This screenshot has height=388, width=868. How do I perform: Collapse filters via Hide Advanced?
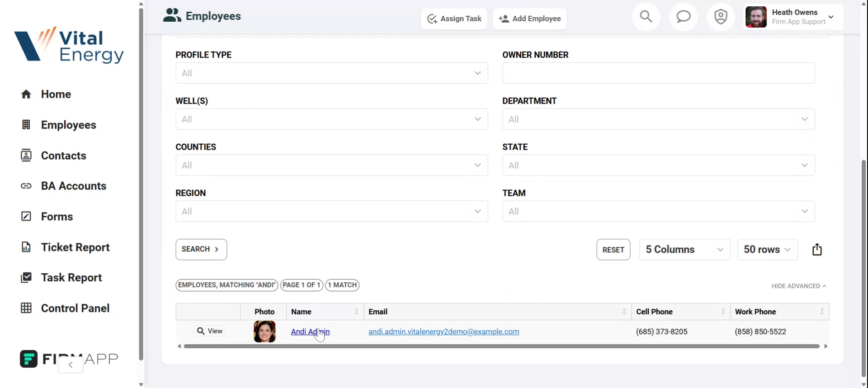[x=799, y=286]
